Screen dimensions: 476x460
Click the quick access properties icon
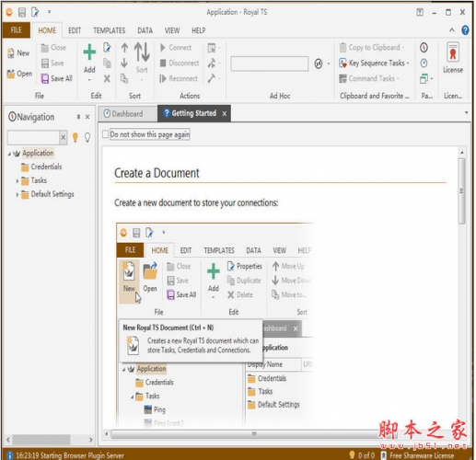(x=35, y=12)
